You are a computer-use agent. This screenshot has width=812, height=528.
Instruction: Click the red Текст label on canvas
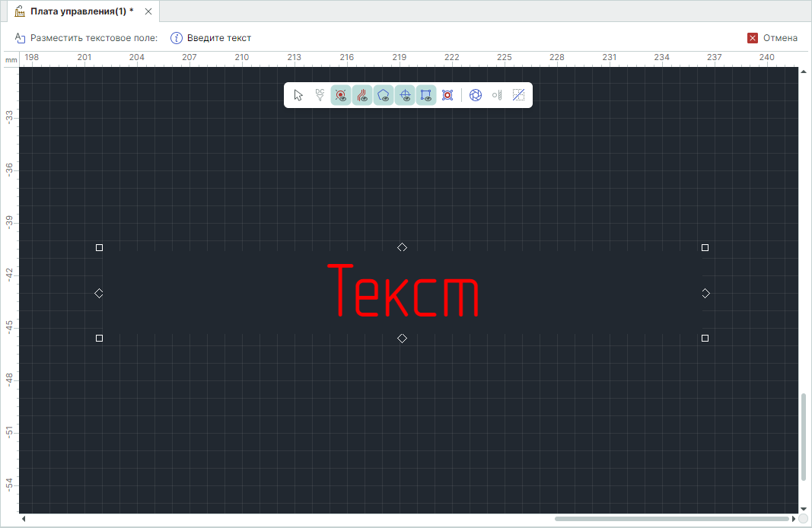pos(403,290)
